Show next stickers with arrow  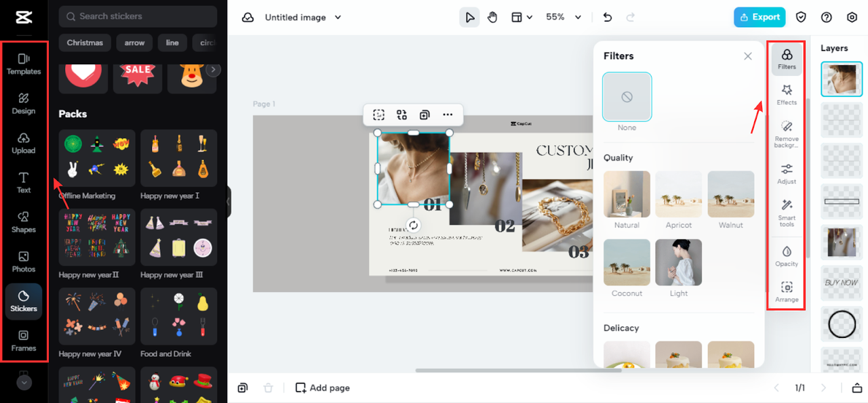213,69
